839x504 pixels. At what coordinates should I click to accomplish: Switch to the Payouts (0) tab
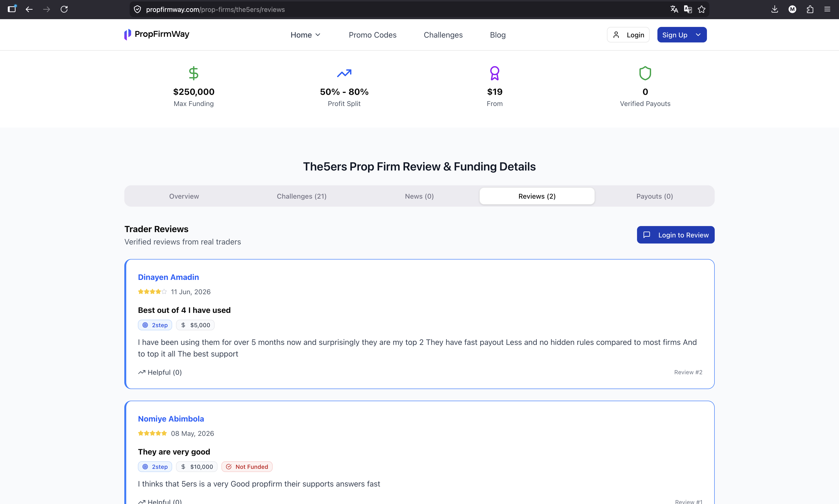654,196
